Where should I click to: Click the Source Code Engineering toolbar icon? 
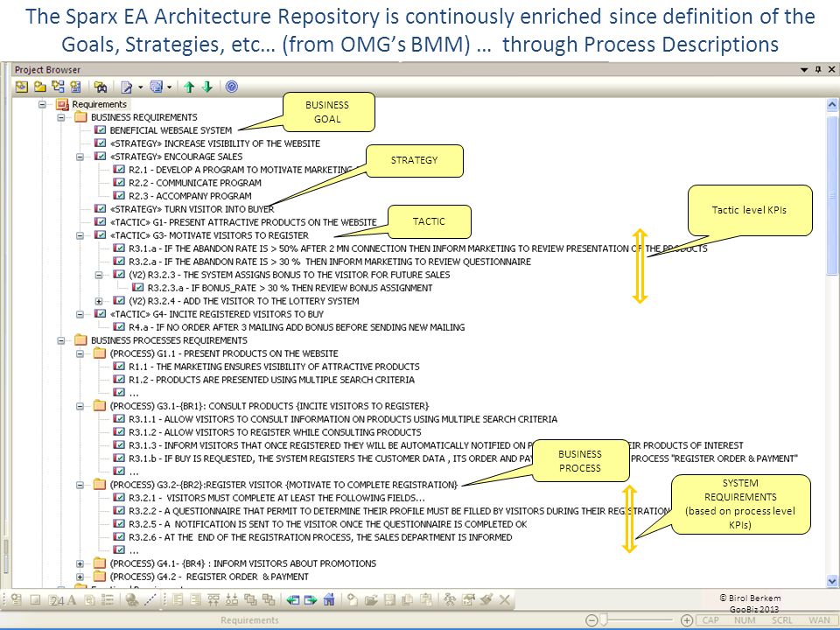coord(156,87)
